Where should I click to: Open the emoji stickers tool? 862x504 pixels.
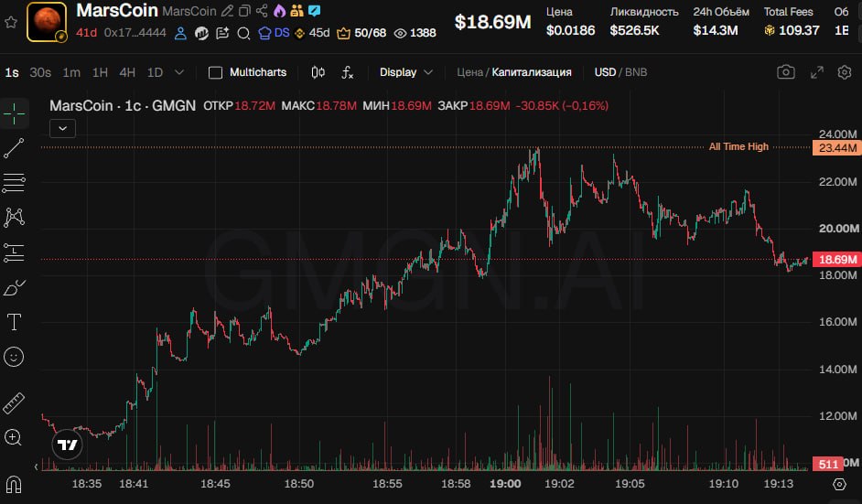click(15, 358)
